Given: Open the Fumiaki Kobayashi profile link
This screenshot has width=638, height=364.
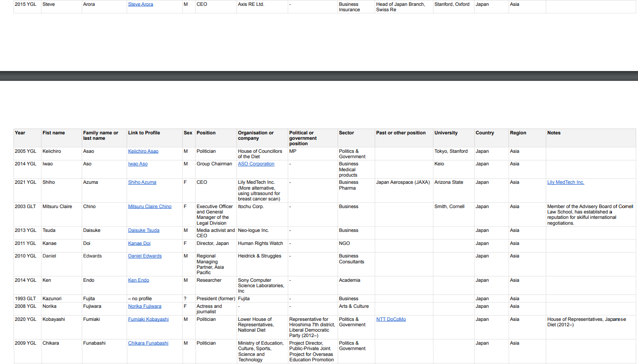Looking at the screenshot, I should tap(148, 319).
